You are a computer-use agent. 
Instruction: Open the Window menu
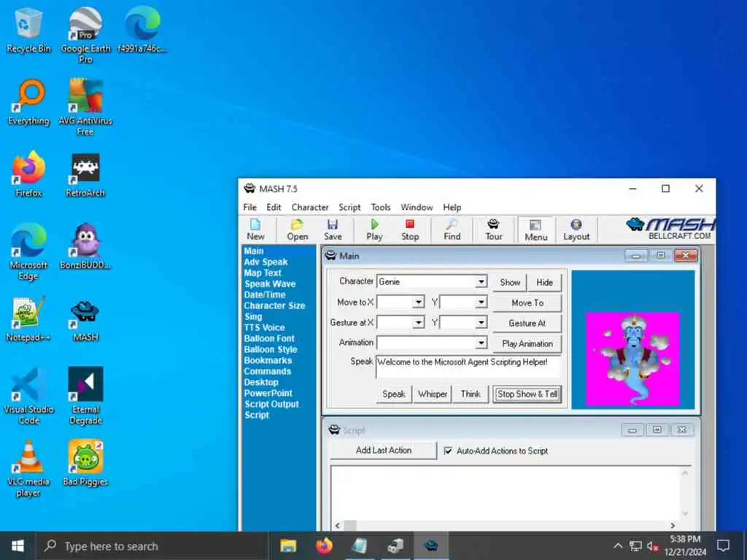(417, 207)
